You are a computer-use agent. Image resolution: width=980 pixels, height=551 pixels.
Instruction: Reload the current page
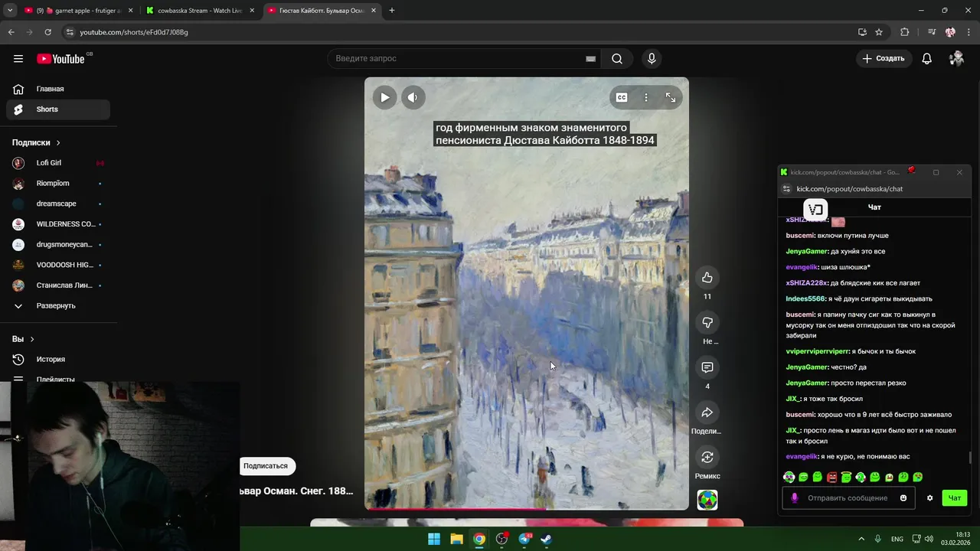(47, 32)
